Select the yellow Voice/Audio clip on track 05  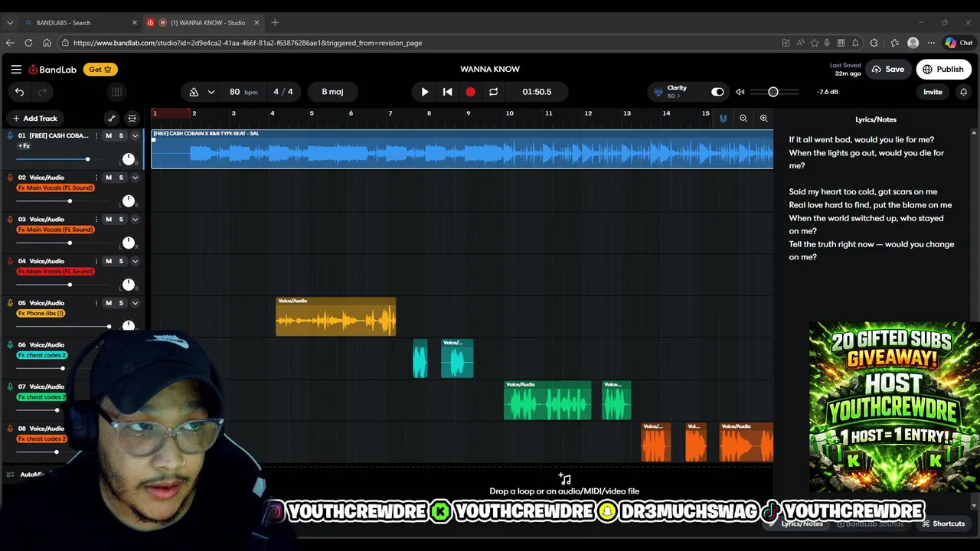click(335, 317)
